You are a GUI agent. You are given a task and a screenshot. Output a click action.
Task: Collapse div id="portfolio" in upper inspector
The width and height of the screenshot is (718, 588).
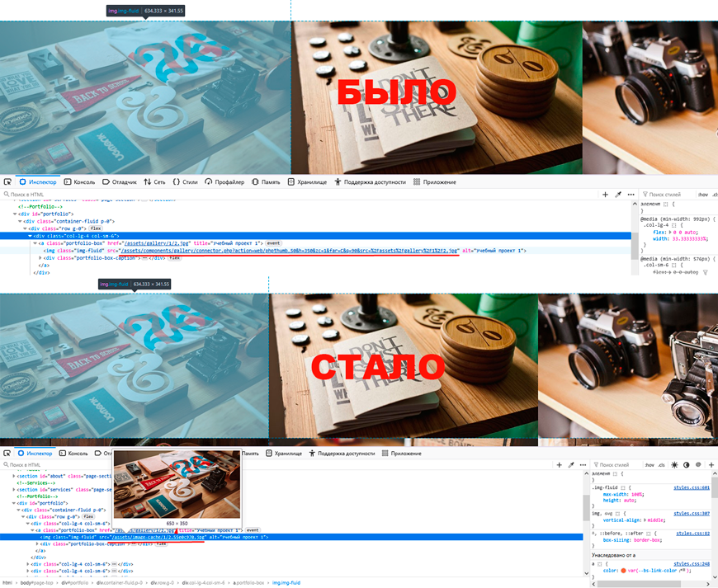(15, 214)
